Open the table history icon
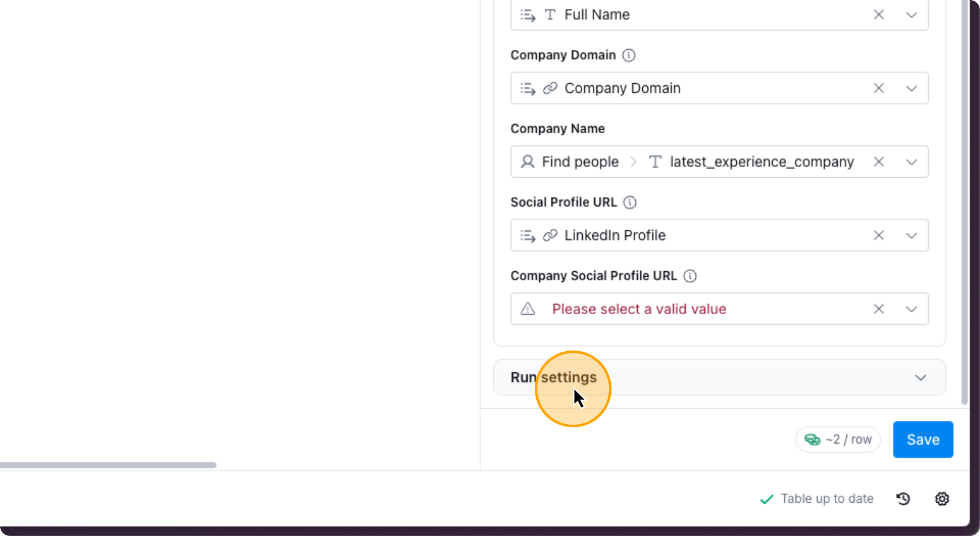The height and width of the screenshot is (536, 980). click(903, 499)
